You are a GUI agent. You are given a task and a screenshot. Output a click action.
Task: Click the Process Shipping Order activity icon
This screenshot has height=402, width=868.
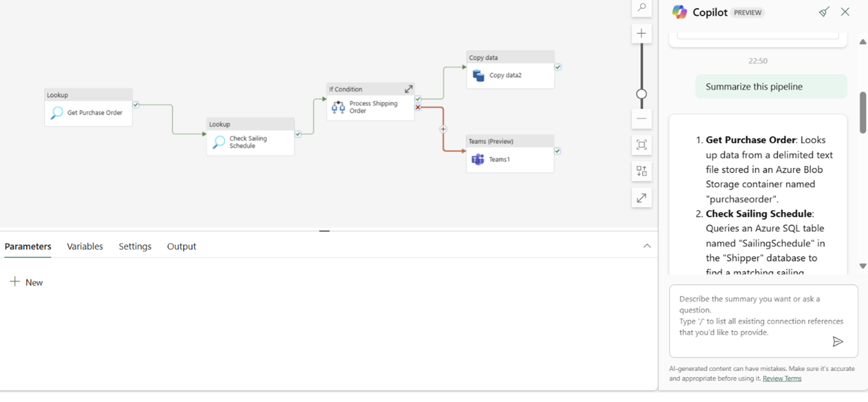(338, 106)
